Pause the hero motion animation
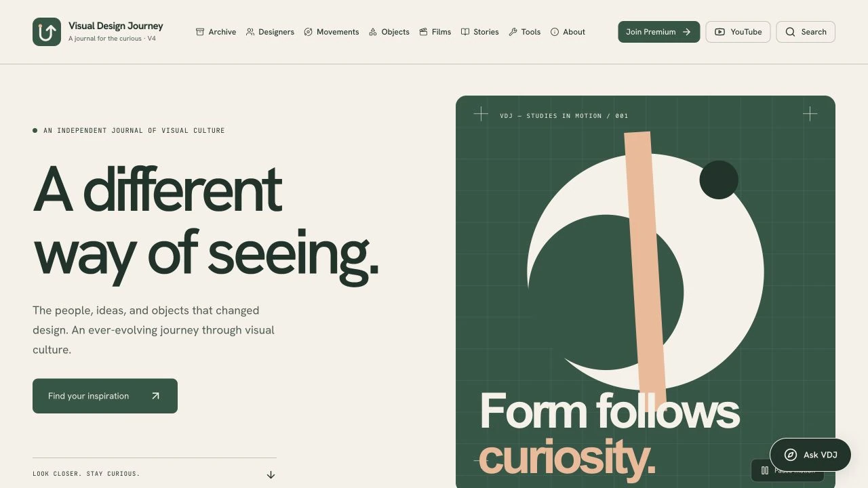Screen dimensions: 868x488 (787, 470)
